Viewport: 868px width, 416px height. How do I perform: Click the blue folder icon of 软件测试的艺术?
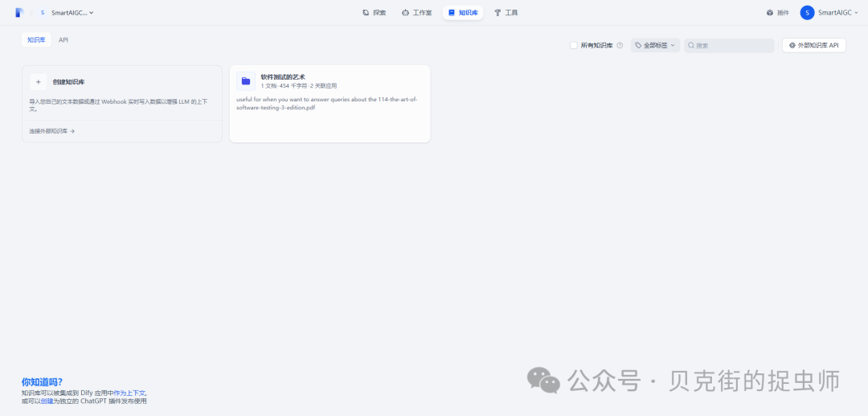coord(246,81)
